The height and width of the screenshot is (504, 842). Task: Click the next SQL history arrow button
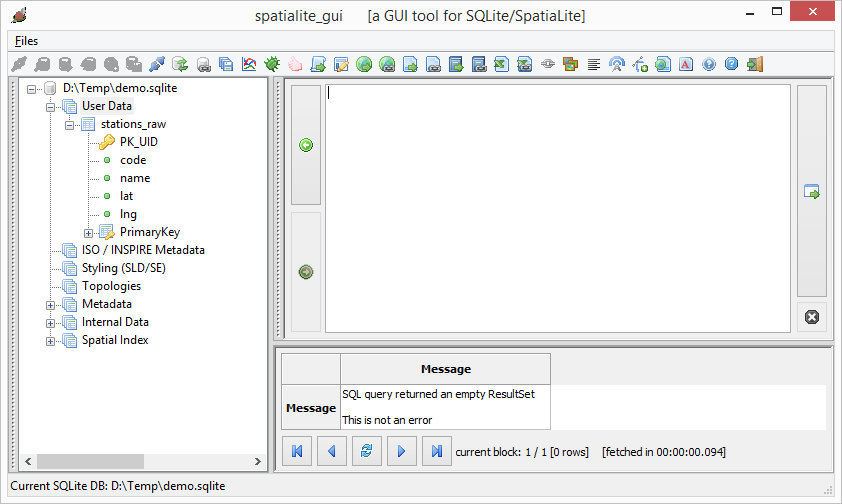coord(306,272)
